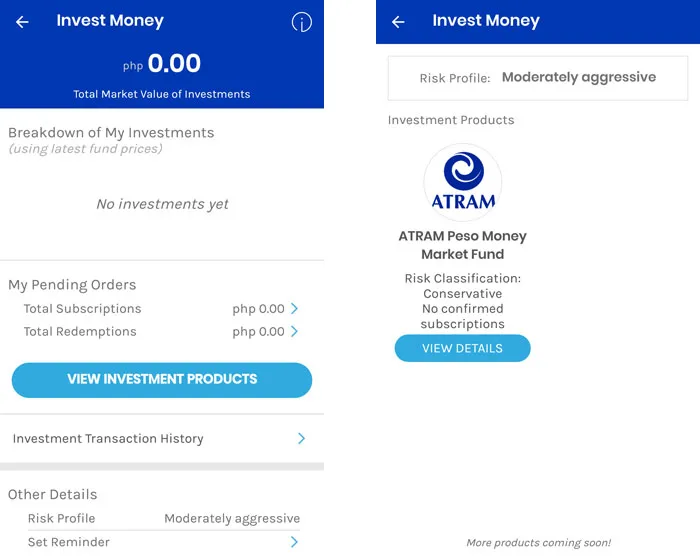Select Set Reminder option

tap(163, 542)
